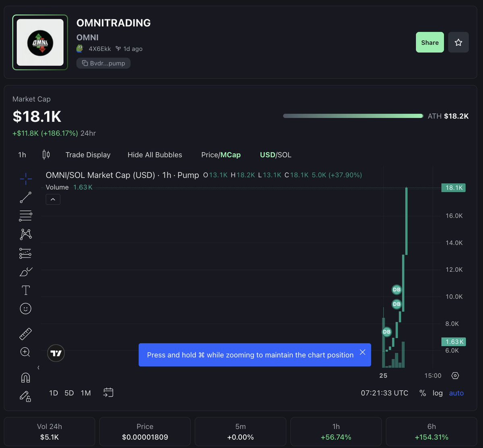Viewport: 483px width, 448px height.
Task: Click the Price $0.00001809 card
Action: [145, 432]
